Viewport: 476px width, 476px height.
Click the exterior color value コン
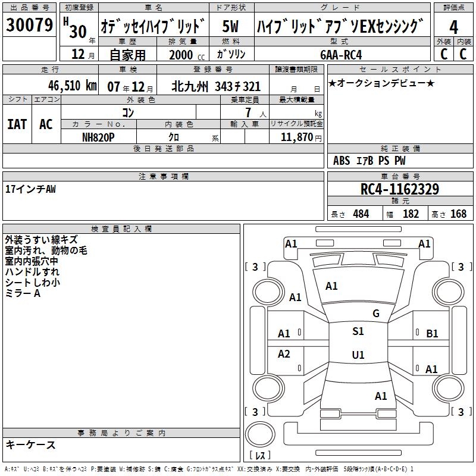[x=128, y=112]
